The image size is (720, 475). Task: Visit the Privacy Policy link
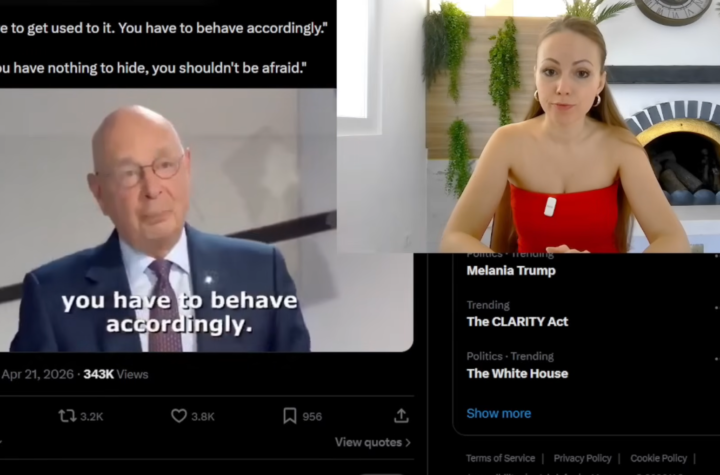click(x=582, y=457)
